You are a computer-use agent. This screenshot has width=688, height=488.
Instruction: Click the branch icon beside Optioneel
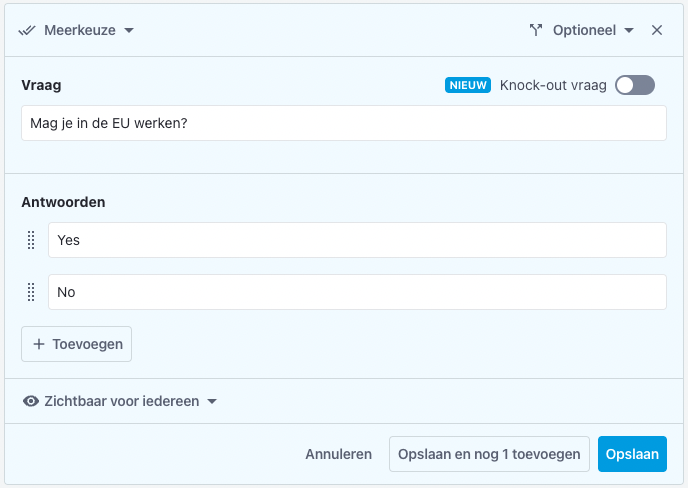[535, 30]
